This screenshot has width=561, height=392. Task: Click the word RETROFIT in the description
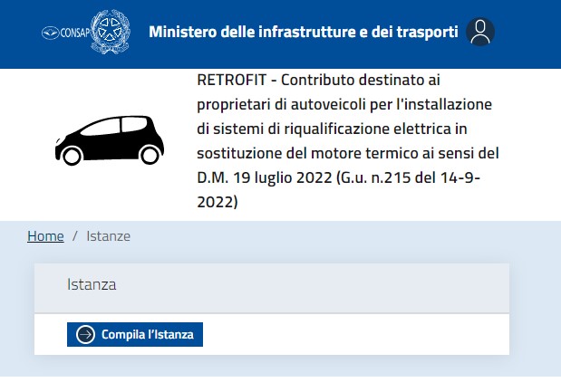pos(230,80)
